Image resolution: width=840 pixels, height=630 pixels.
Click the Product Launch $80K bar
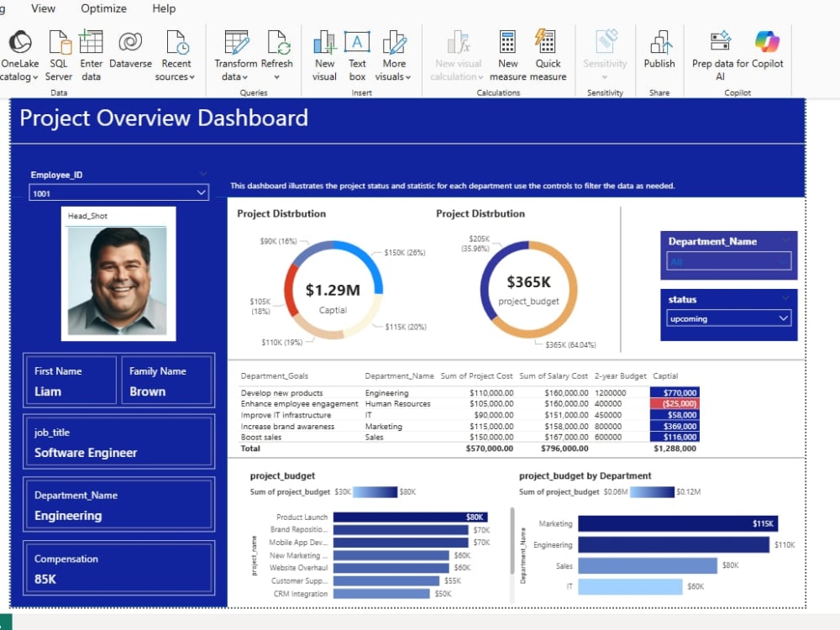[x=411, y=517]
